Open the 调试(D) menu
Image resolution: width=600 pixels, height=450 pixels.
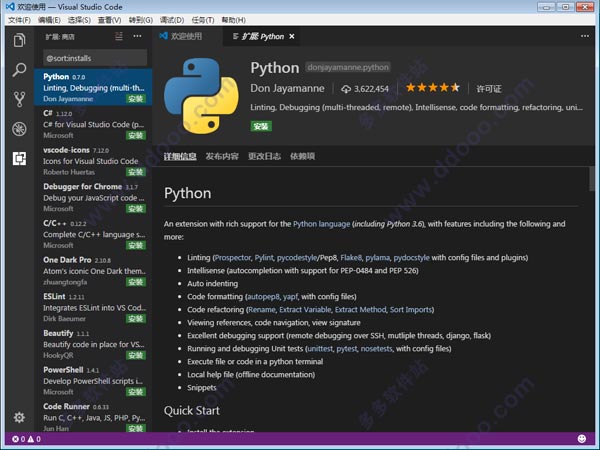click(x=172, y=20)
